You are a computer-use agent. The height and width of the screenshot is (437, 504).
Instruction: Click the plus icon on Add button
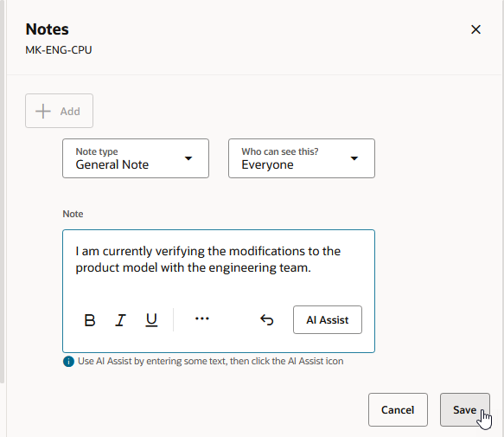43,112
